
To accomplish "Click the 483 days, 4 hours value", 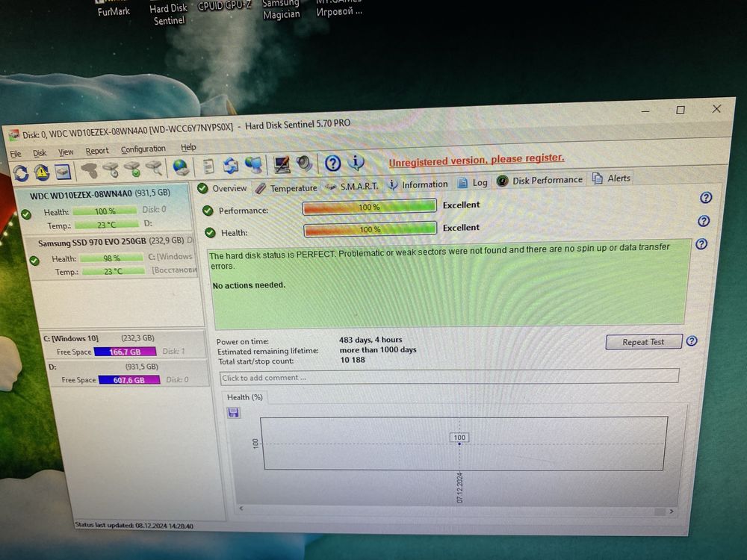I will click(x=371, y=340).
